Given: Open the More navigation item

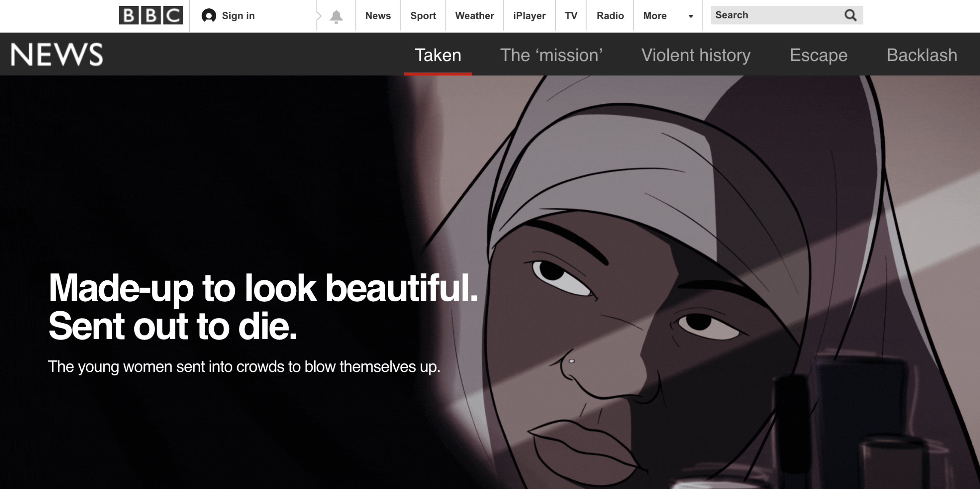Looking at the screenshot, I should (655, 16).
